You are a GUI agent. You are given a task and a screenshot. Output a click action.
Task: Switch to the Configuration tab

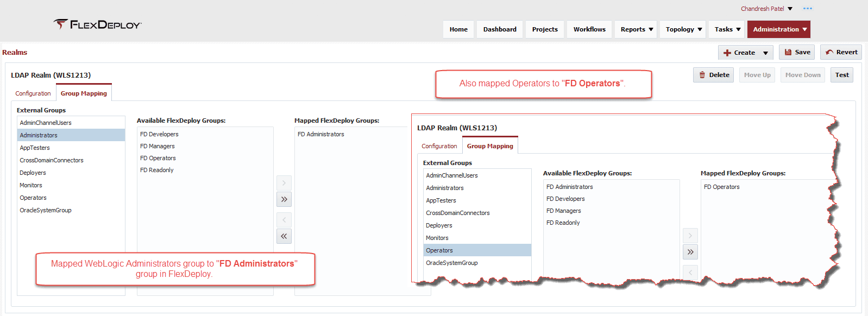(33, 93)
